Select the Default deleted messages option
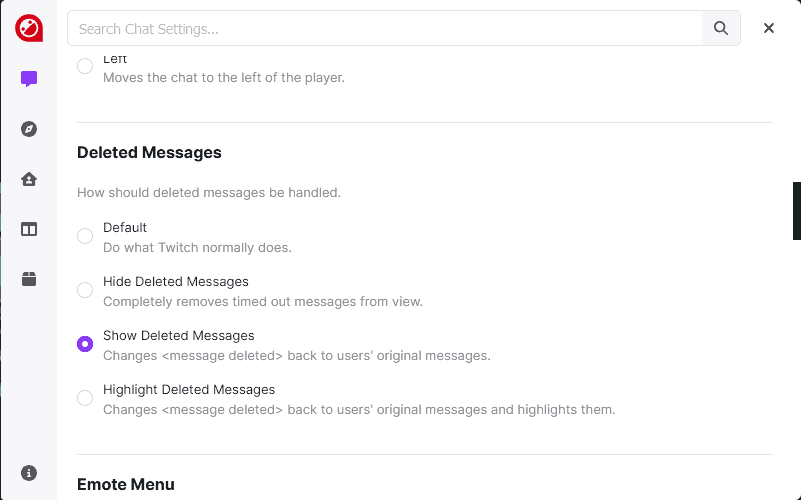801x500 pixels. [x=85, y=236]
